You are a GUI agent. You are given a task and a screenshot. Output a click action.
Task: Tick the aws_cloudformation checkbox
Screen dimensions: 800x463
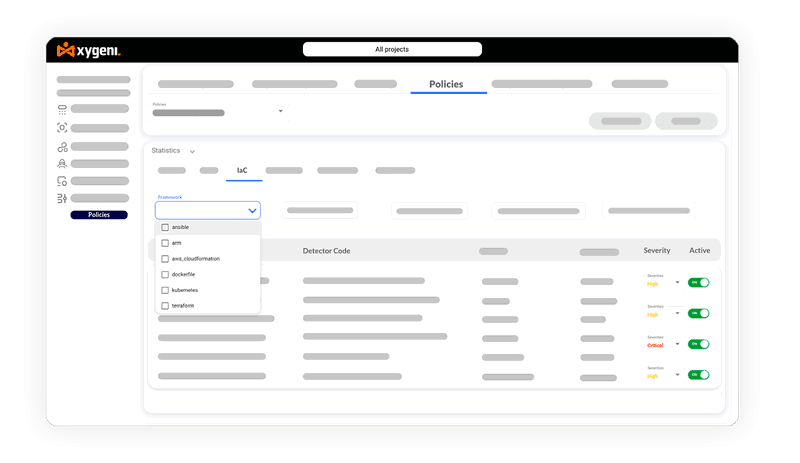click(165, 258)
